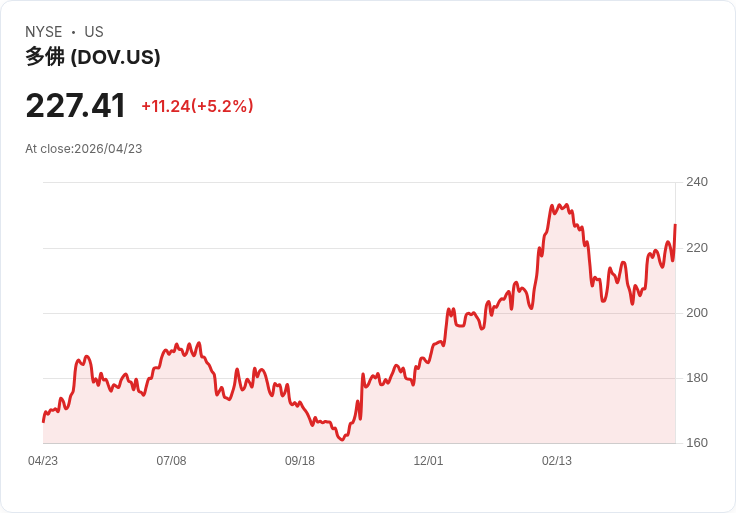This screenshot has width=736, height=513.
Task: Click the 220 y-axis price label
Action: pos(697,248)
